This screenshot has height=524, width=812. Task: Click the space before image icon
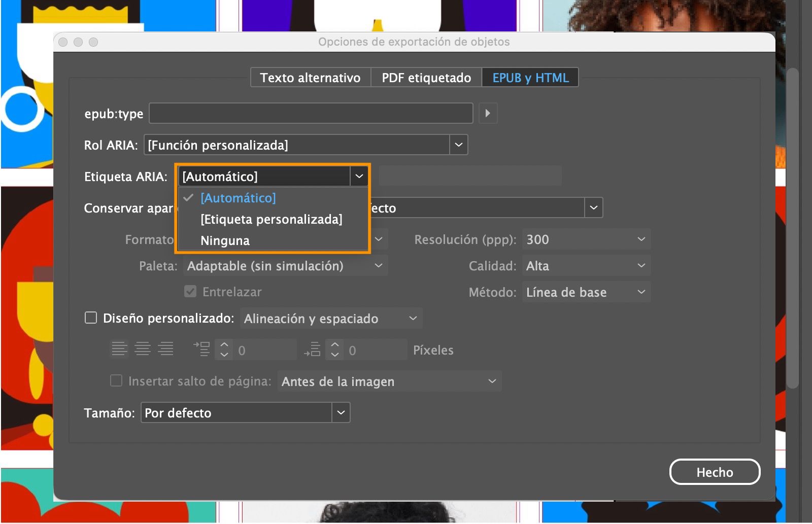pos(201,348)
